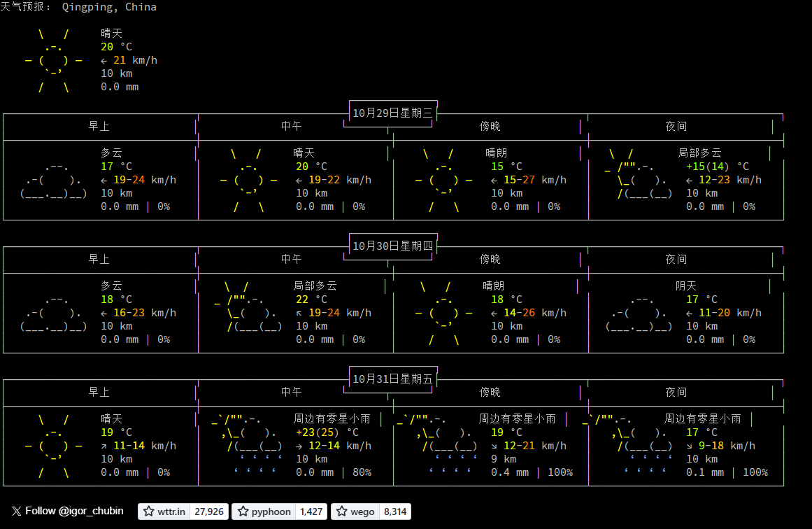Click the overcast cloud icon for Oct 30 night 阴天
The width and height of the screenshot is (812, 529).
click(x=639, y=313)
